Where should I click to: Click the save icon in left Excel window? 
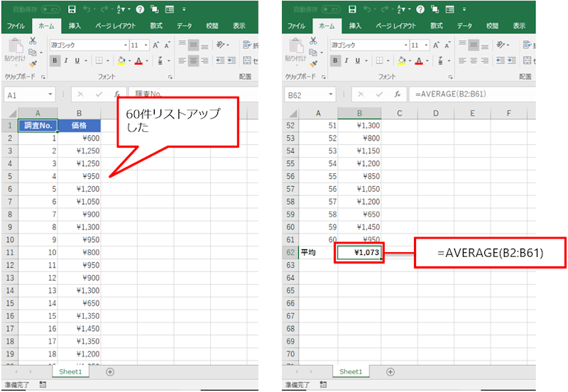[x=72, y=9]
